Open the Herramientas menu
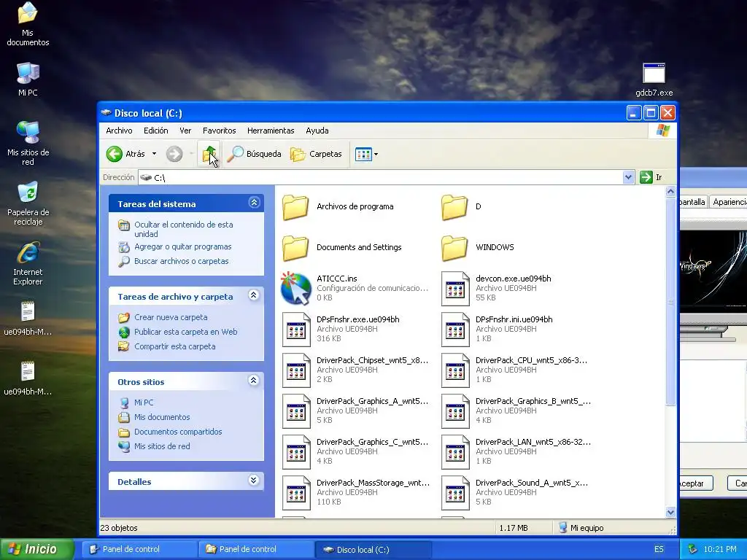This screenshot has width=747, height=560. click(271, 131)
